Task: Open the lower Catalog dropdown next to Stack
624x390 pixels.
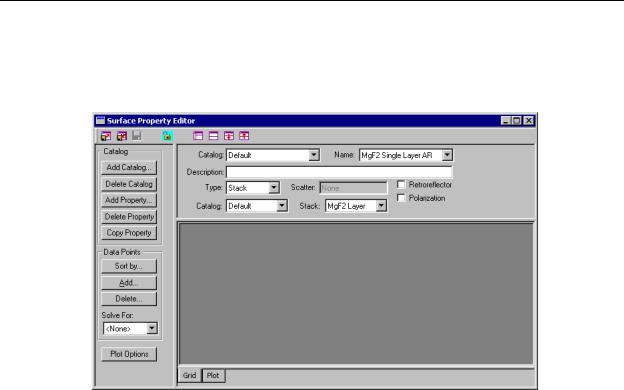Action: [x=282, y=206]
